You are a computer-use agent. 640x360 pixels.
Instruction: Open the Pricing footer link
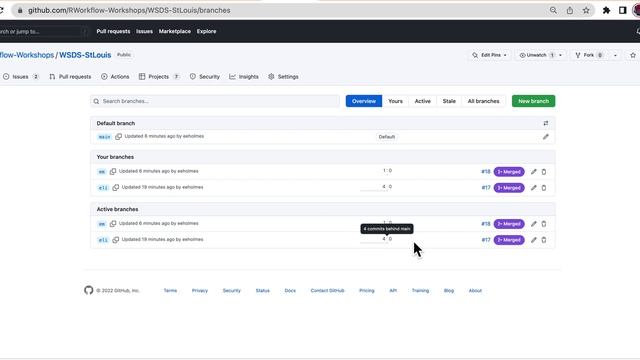[x=367, y=291]
